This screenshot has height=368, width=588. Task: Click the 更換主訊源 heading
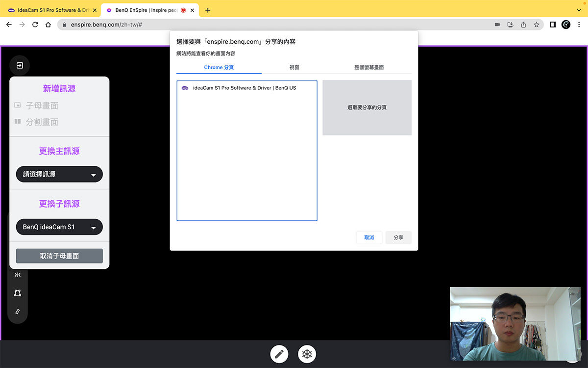pos(59,151)
